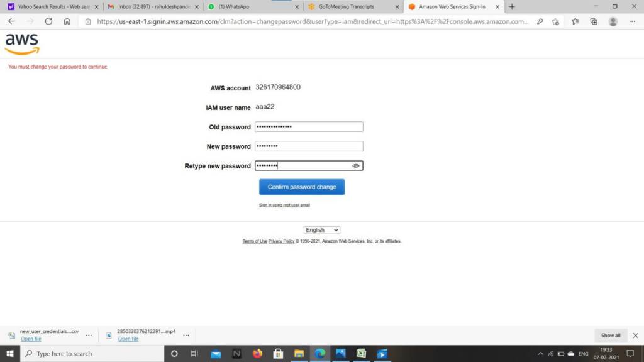Click Confirm password change button
Image resolution: width=644 pixels, height=362 pixels.
302,187
